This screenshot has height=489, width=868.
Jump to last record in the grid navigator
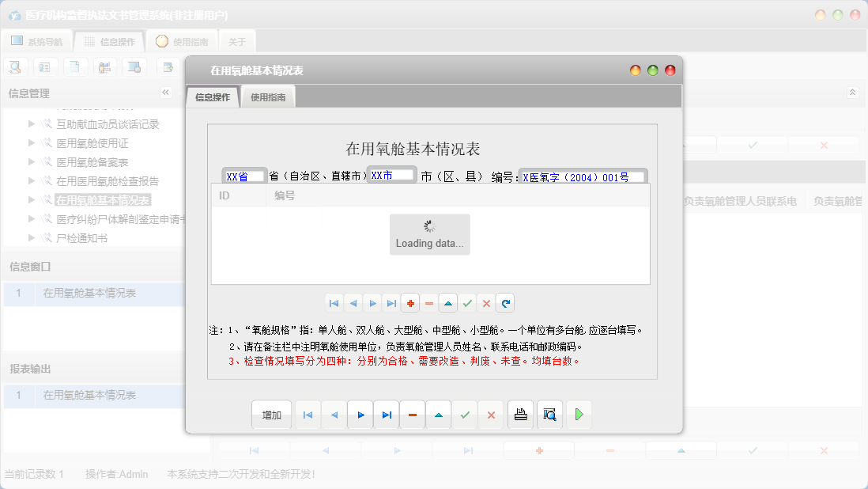coord(391,302)
